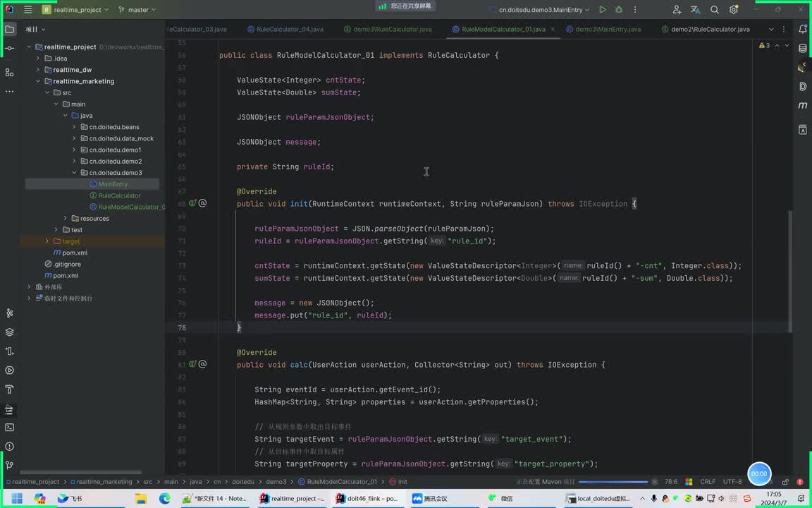Click the Maven configuration progress bar

pos(615,482)
